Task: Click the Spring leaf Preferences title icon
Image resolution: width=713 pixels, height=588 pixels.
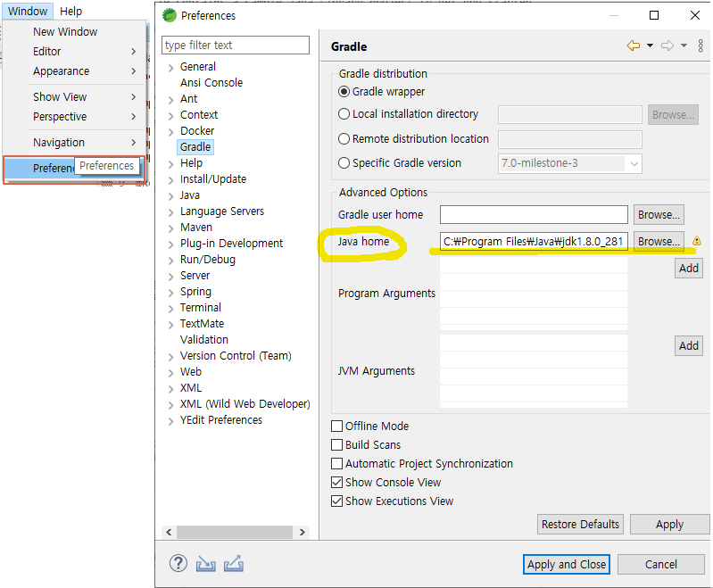Action: tap(170, 15)
